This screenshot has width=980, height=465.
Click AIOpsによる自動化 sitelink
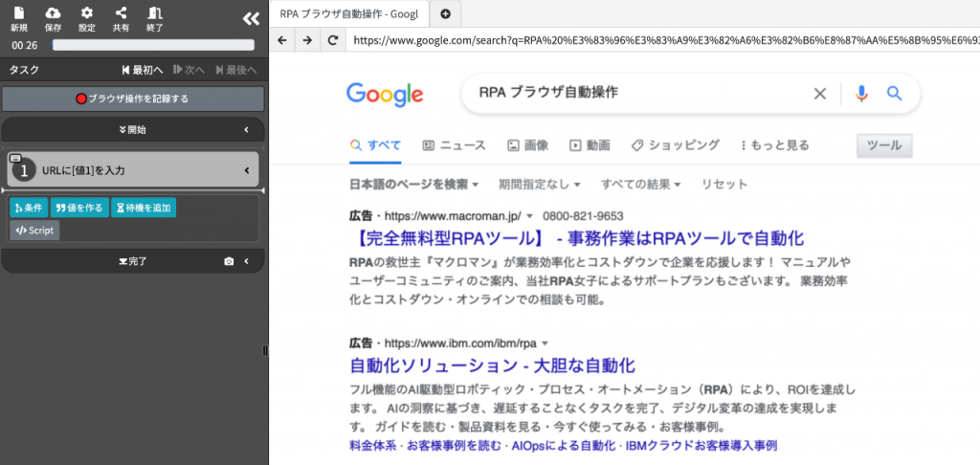(565, 446)
